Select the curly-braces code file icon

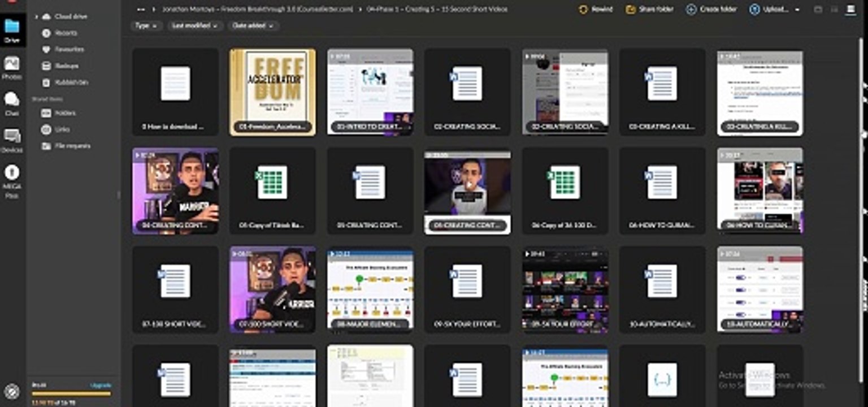click(x=662, y=380)
